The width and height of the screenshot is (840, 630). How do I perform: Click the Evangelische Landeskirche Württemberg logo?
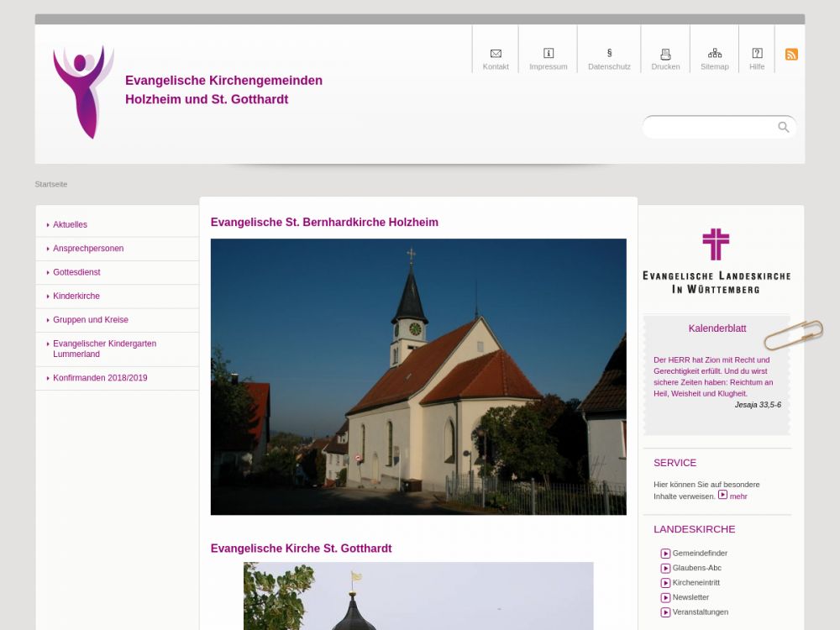click(716, 261)
